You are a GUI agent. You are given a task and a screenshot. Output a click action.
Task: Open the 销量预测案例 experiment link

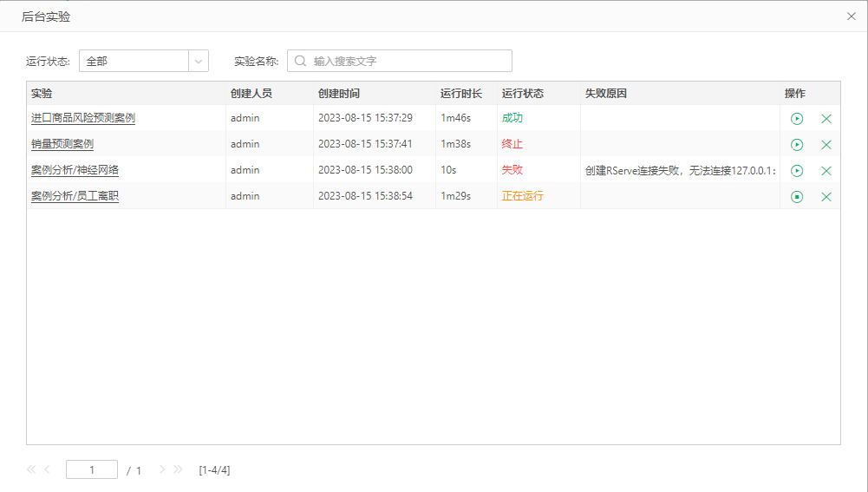pos(62,144)
